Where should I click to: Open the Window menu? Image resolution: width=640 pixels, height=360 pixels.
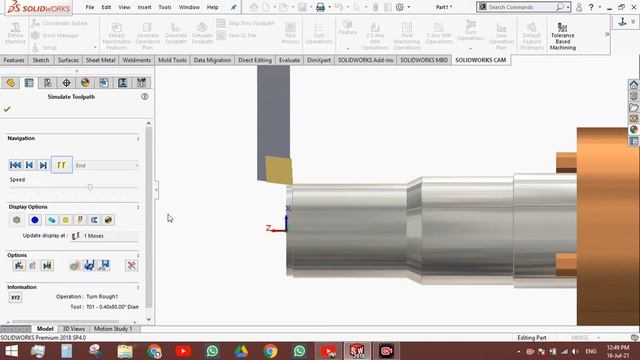point(189,7)
